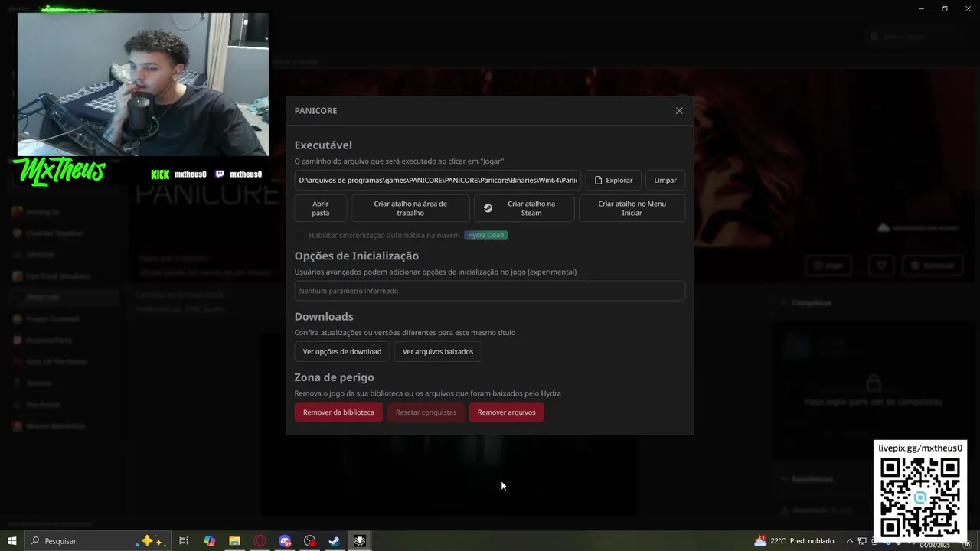The height and width of the screenshot is (551, 980).
Task: Toggle automatic cloud sync checkbox
Action: pos(299,235)
